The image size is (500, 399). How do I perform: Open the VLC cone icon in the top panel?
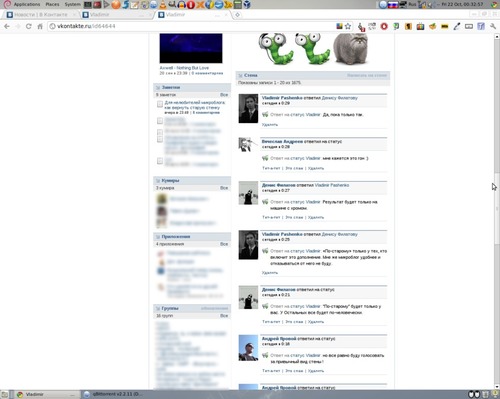[x=163, y=4]
